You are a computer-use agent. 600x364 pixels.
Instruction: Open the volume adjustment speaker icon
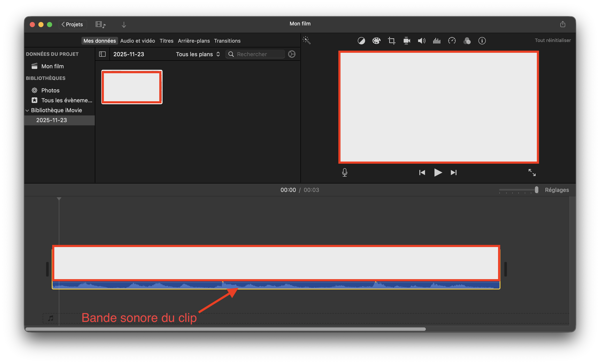422,41
